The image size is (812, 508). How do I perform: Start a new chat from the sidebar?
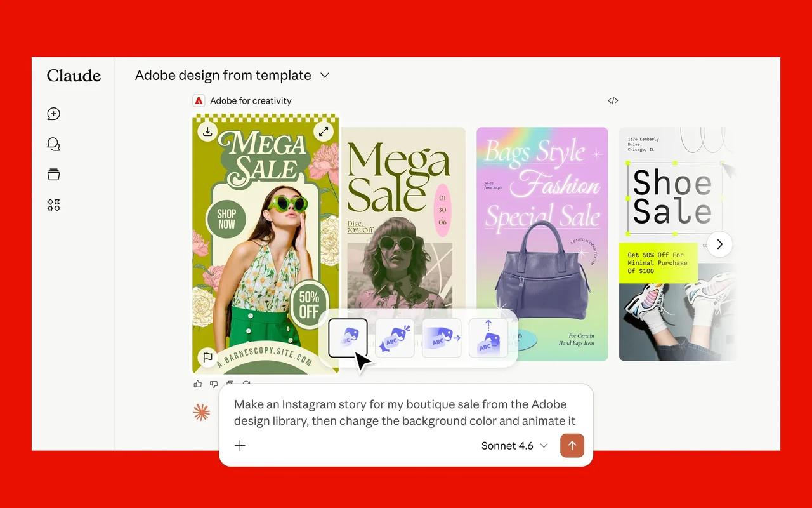[x=54, y=114]
